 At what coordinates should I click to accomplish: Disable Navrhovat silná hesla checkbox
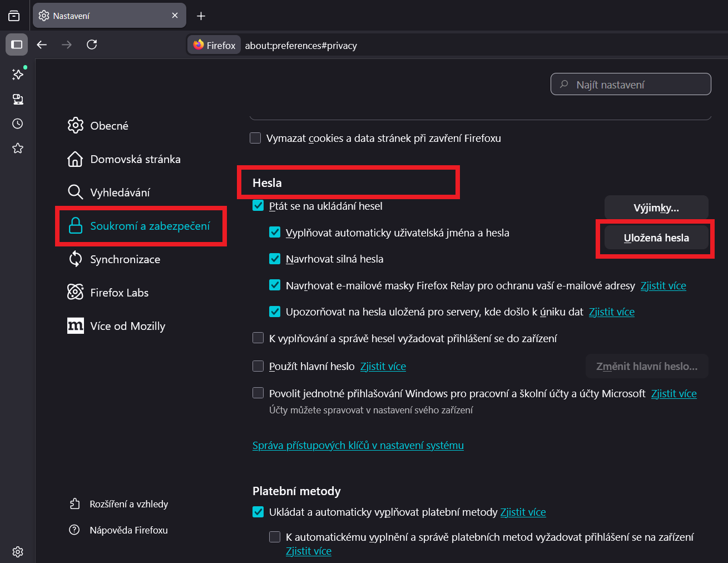point(275,259)
